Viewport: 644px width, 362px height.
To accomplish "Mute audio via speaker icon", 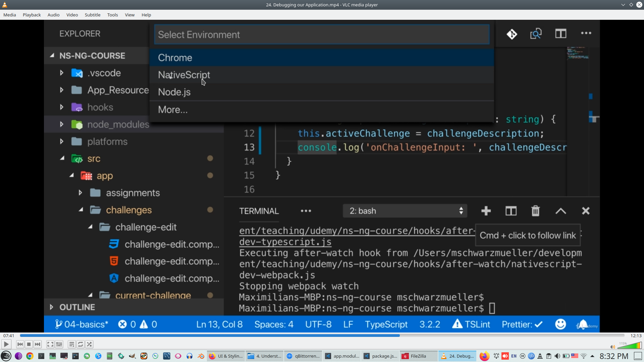I will [612, 347].
